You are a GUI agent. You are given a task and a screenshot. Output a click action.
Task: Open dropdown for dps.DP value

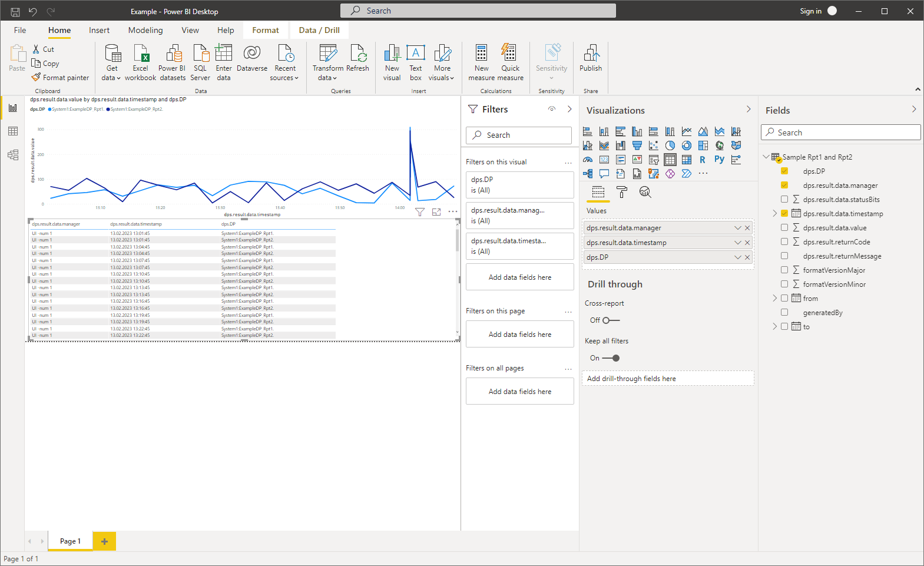pyautogui.click(x=738, y=257)
